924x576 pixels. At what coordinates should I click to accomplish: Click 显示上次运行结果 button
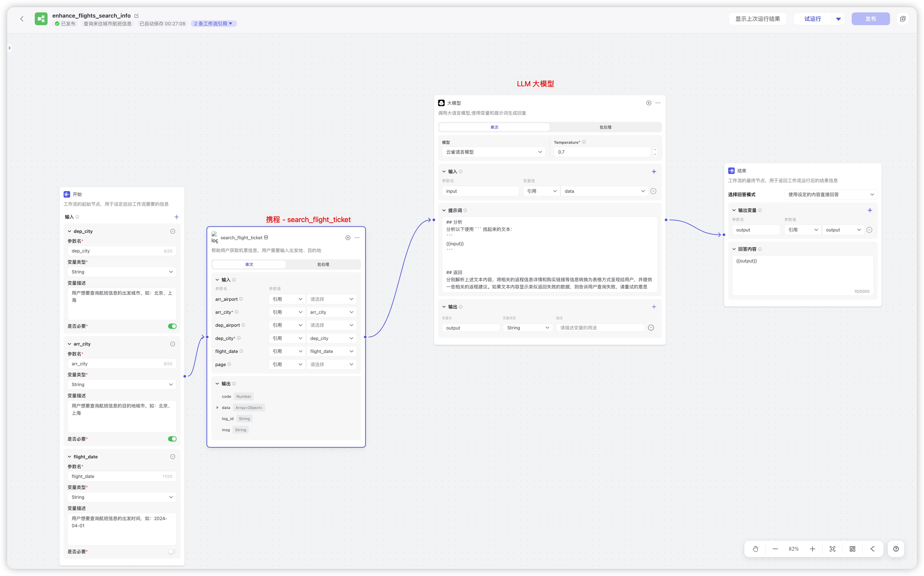(758, 19)
